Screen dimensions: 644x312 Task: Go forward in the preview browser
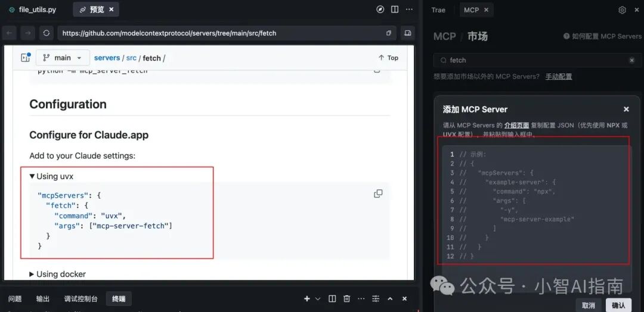(28, 33)
